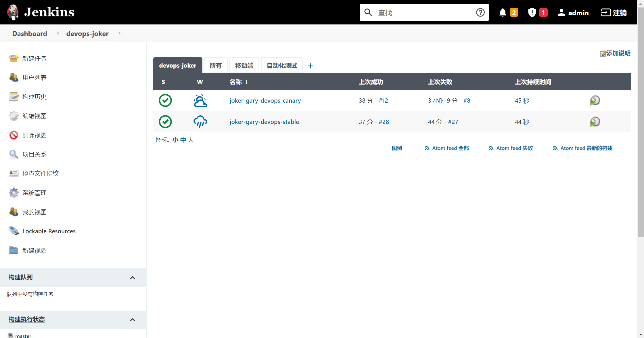Screen dimensions: 644x338
Task: Collapse the 构建队列 panel
Action: pos(132,278)
